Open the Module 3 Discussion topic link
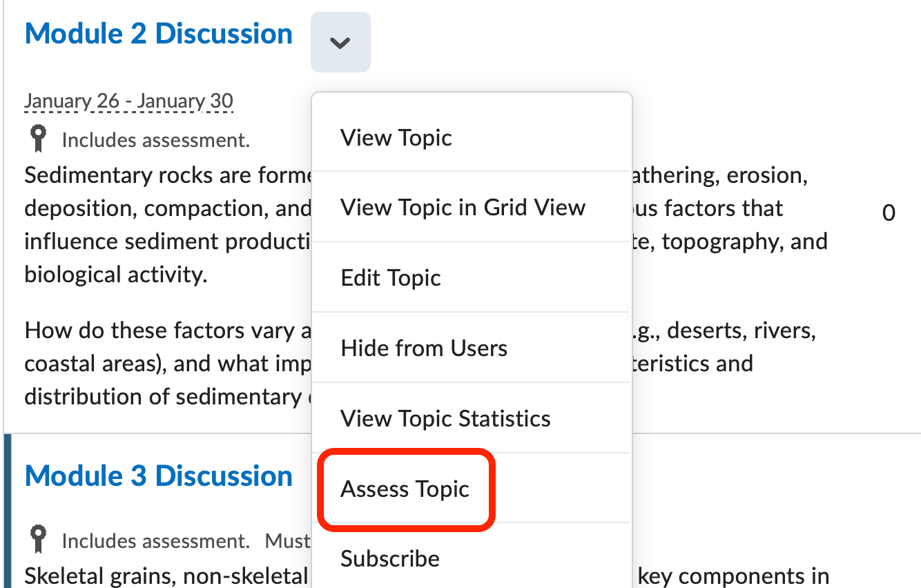This screenshot has height=588, width=921. coord(158,475)
